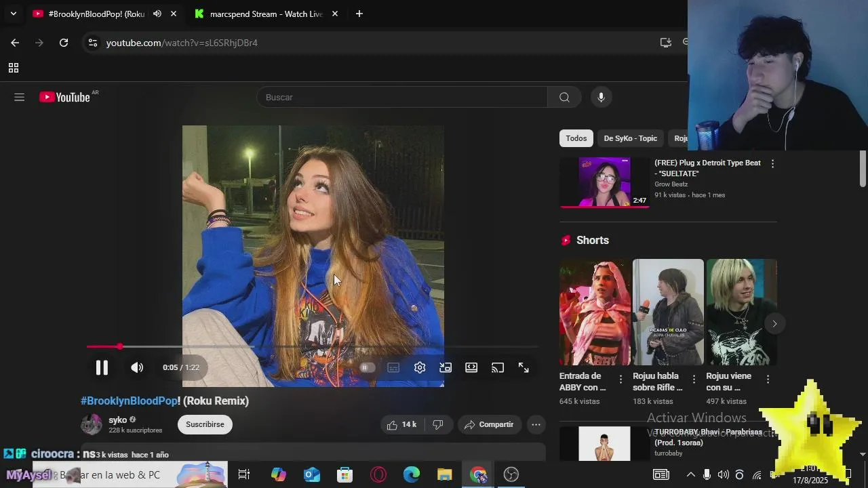Open the YouTube hamburger guide menu
This screenshot has height=488, width=868.
19,97
